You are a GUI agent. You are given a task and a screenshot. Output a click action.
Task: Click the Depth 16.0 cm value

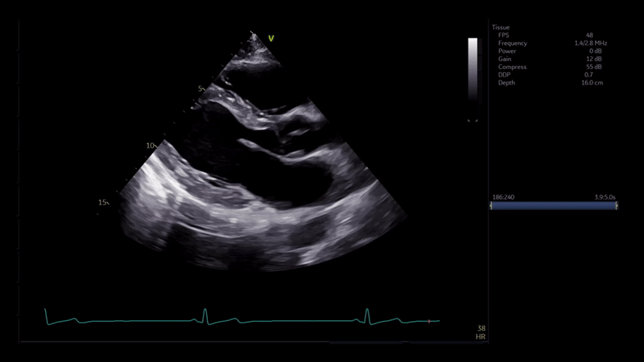point(592,83)
